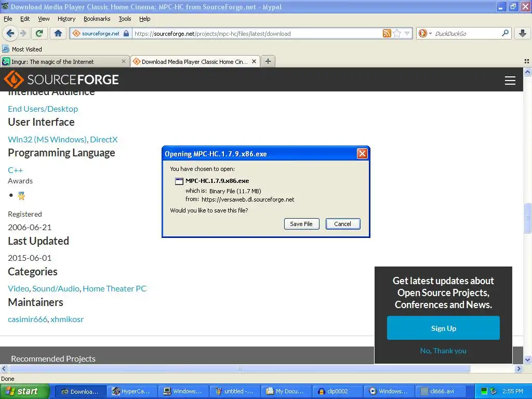Follow the Win32 (MS Windows) link
This screenshot has height=399, width=532.
(x=47, y=139)
